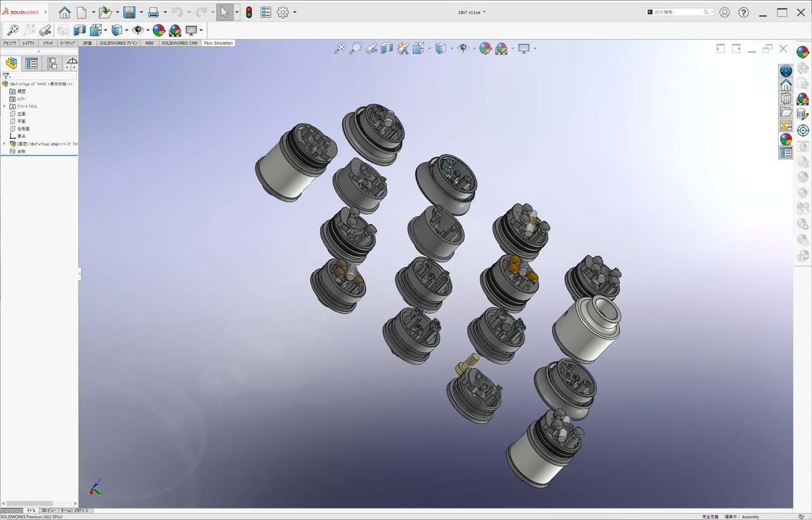Image resolution: width=812 pixels, height=520 pixels.
Task: Open the 3D ビュー tab at bottom
Action: pos(48,511)
